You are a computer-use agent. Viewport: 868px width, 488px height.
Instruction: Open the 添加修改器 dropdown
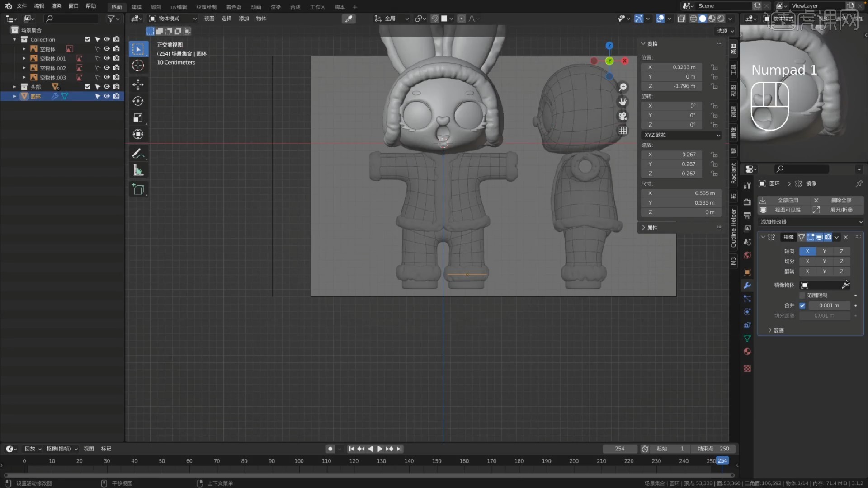click(811, 222)
